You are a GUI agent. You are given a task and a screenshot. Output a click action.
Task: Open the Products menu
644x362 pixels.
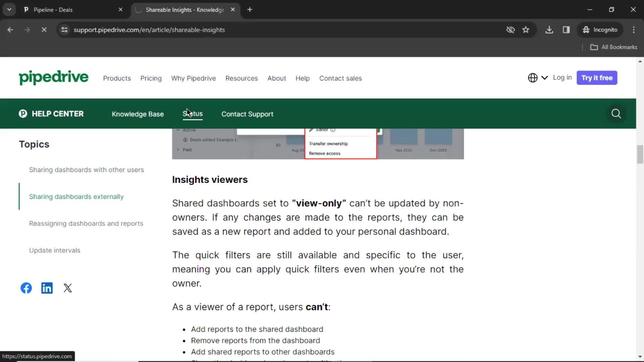point(117,78)
